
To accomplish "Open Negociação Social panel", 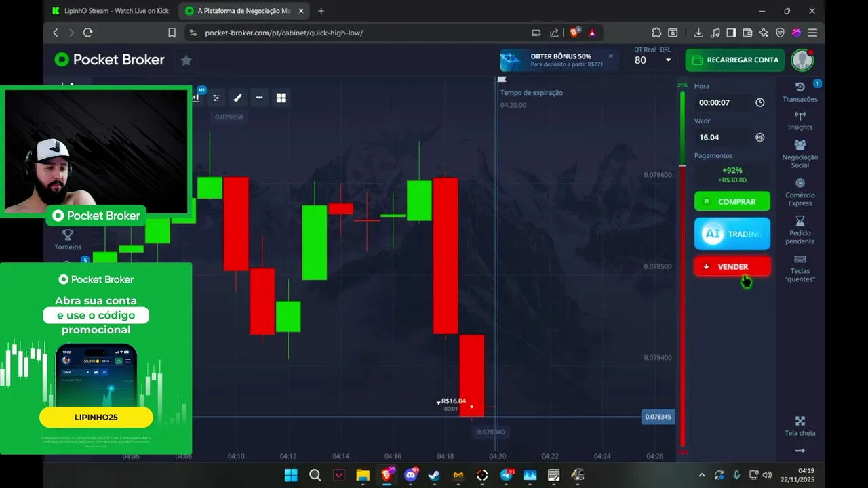I will (800, 154).
